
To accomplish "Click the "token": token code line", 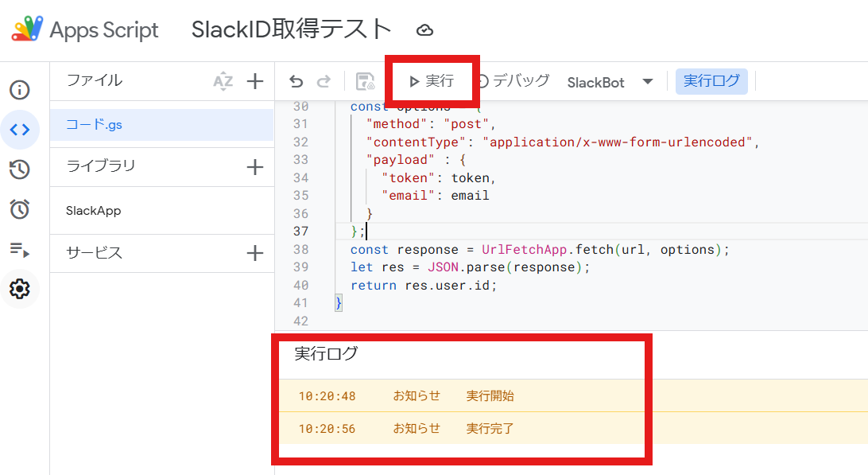I will pos(439,178).
